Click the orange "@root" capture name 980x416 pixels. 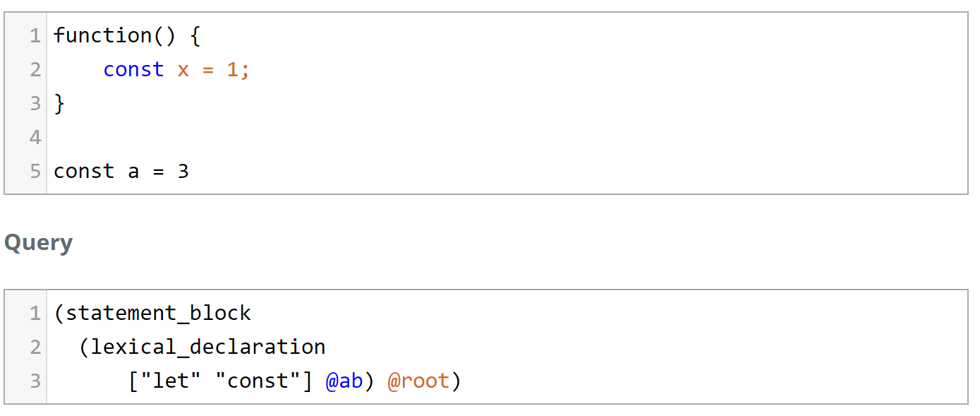(418, 381)
